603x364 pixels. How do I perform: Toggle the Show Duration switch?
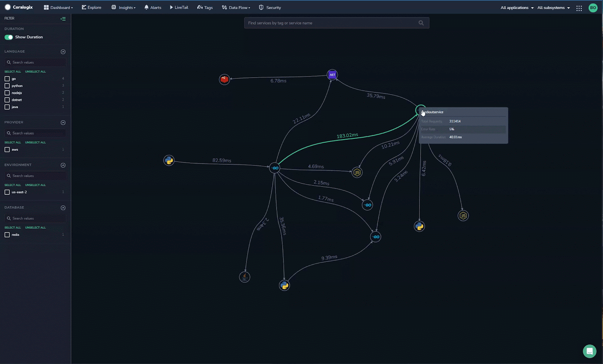(9, 37)
